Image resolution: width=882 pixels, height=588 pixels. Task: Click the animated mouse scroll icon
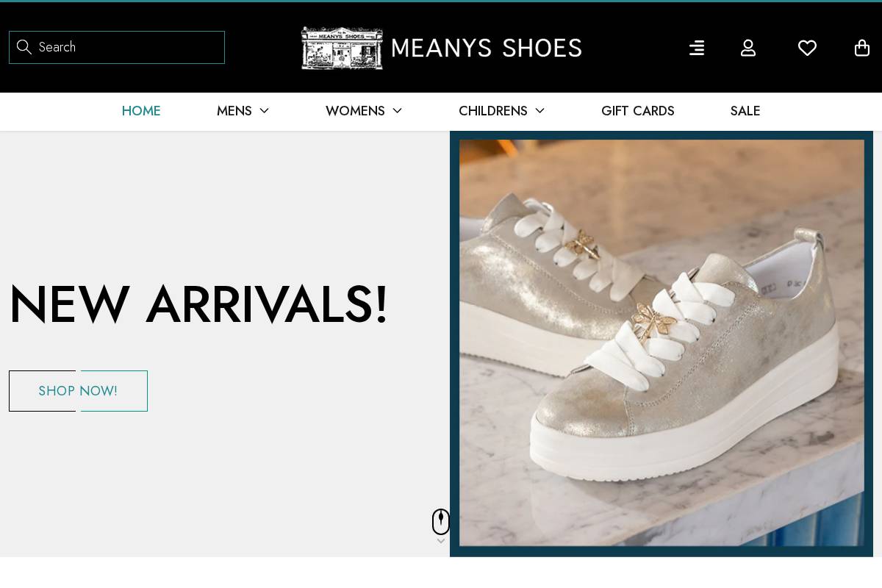point(441,521)
